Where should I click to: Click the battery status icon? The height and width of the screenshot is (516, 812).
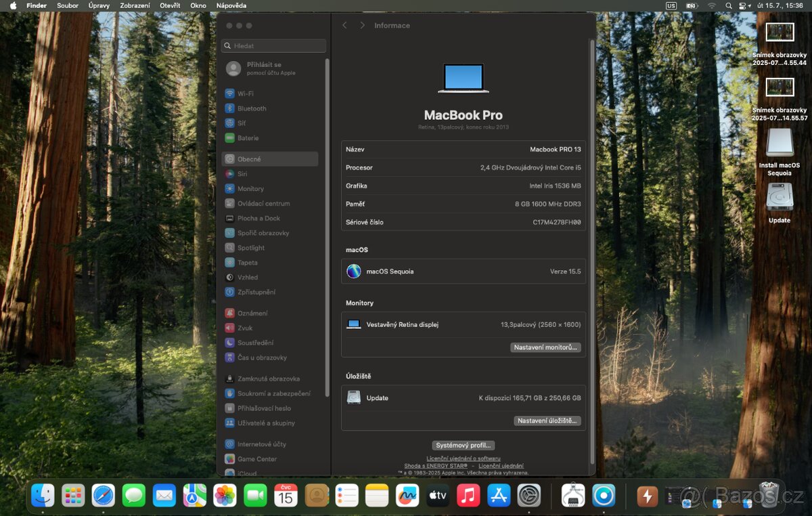[x=691, y=5]
